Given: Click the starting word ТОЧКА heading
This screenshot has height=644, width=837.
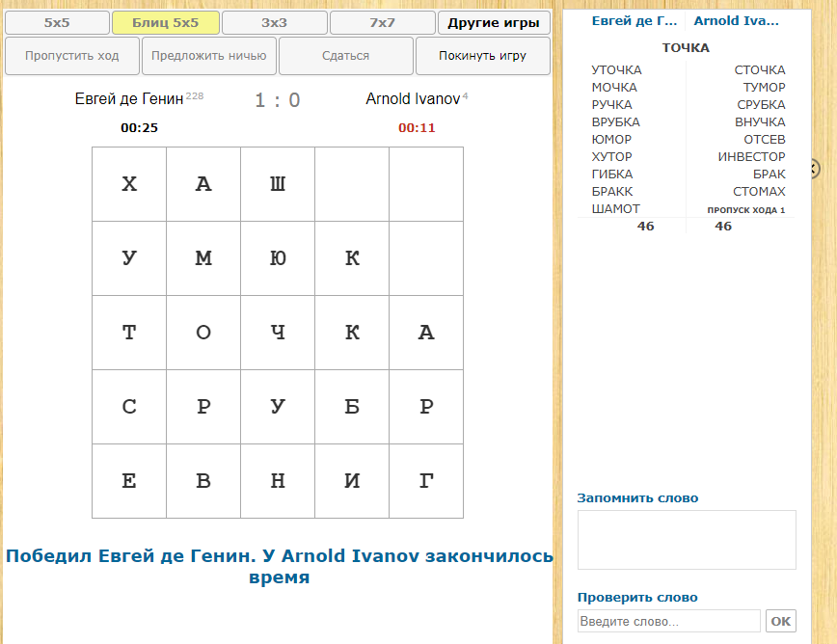Looking at the screenshot, I should click(x=686, y=48).
